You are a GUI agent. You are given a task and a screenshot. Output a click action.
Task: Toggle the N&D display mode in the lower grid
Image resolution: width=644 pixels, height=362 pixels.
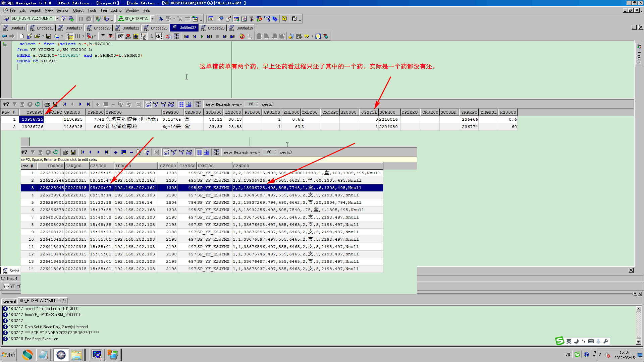[x=189, y=152]
